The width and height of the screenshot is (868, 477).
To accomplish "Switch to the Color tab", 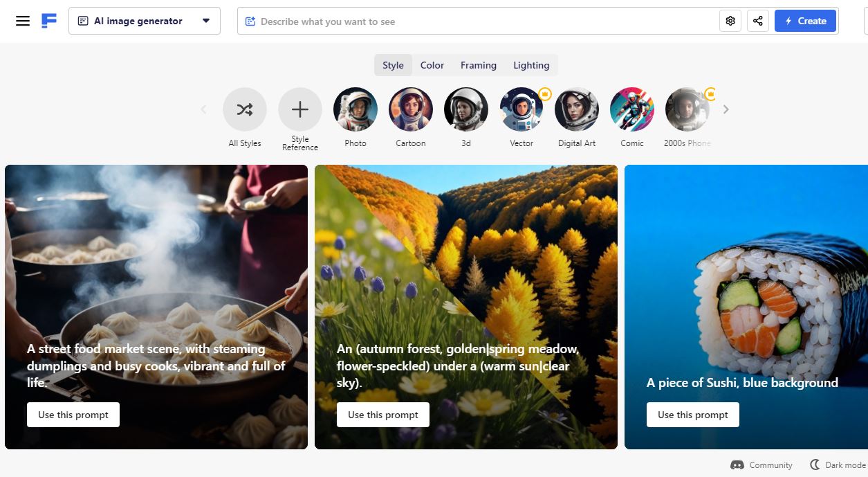I will pos(432,65).
